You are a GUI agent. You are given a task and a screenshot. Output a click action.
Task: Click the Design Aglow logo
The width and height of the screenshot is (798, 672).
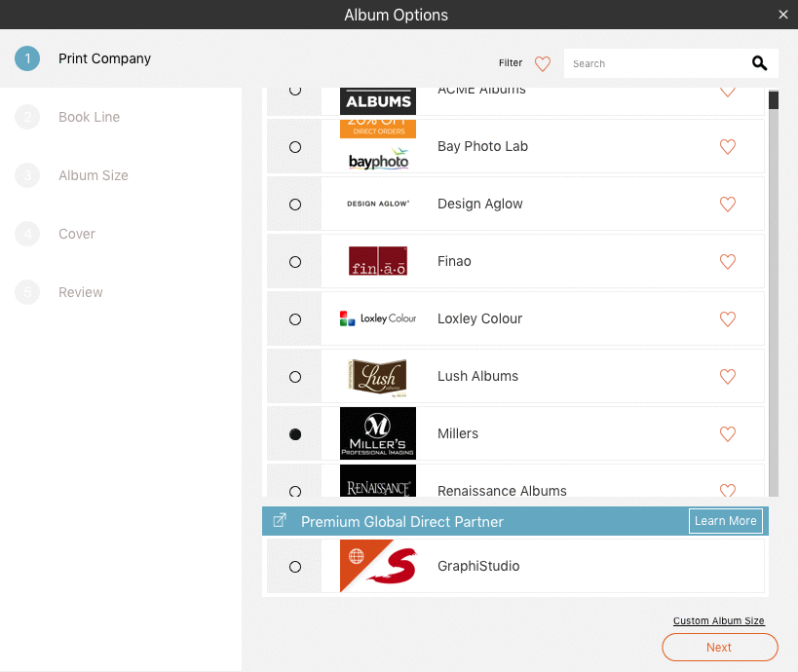(x=378, y=204)
